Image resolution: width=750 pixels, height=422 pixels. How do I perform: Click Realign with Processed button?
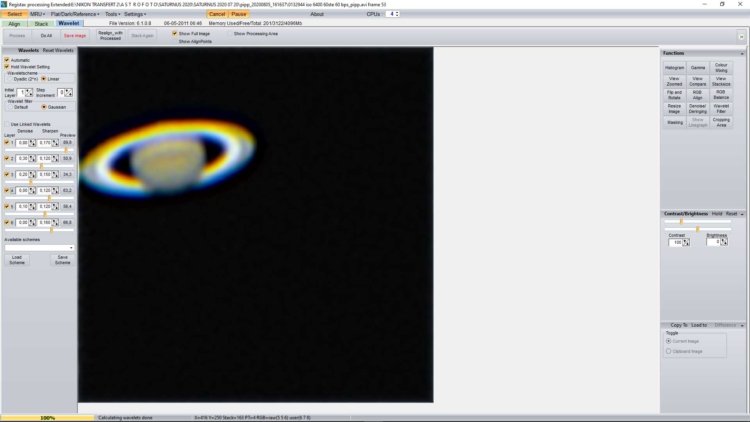[x=110, y=36]
